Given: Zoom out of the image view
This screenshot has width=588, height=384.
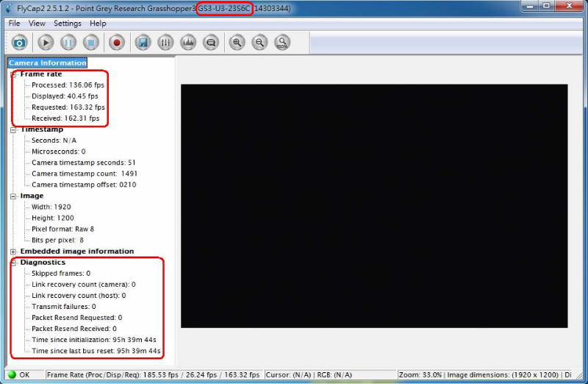Looking at the screenshot, I should (x=259, y=43).
